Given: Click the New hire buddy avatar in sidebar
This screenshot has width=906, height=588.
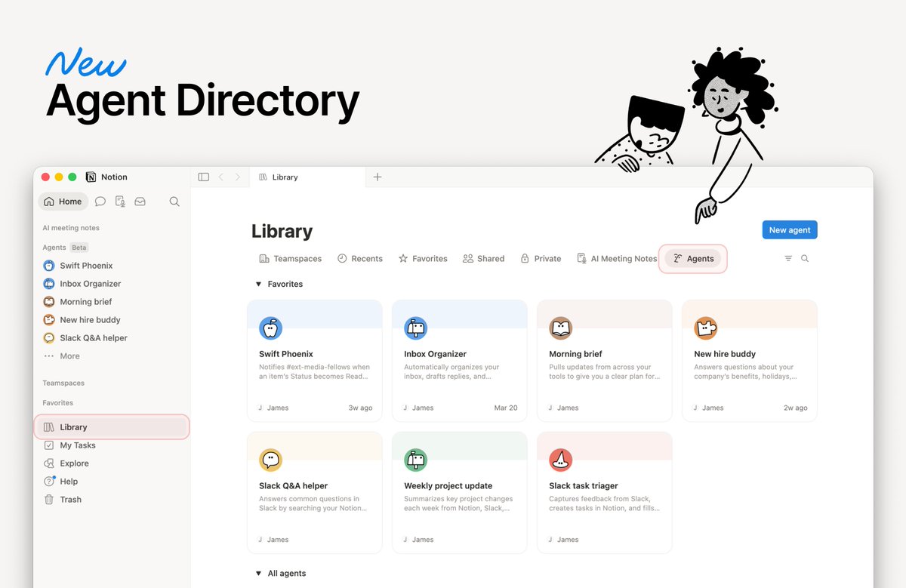Looking at the screenshot, I should click(x=49, y=320).
